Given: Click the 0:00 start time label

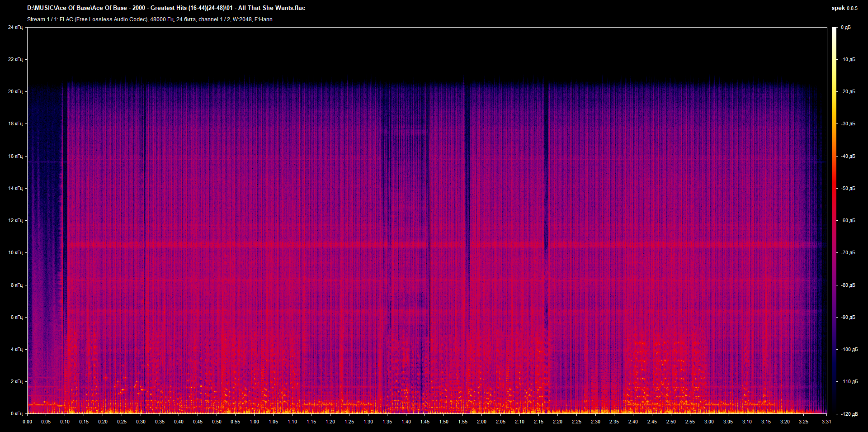Looking at the screenshot, I should pos(28,422).
